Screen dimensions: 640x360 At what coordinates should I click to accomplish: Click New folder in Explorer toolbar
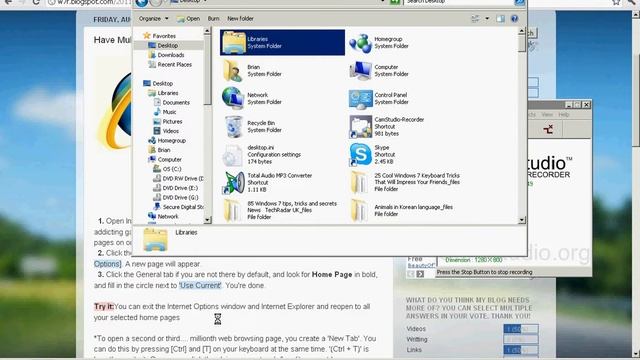pos(240,18)
